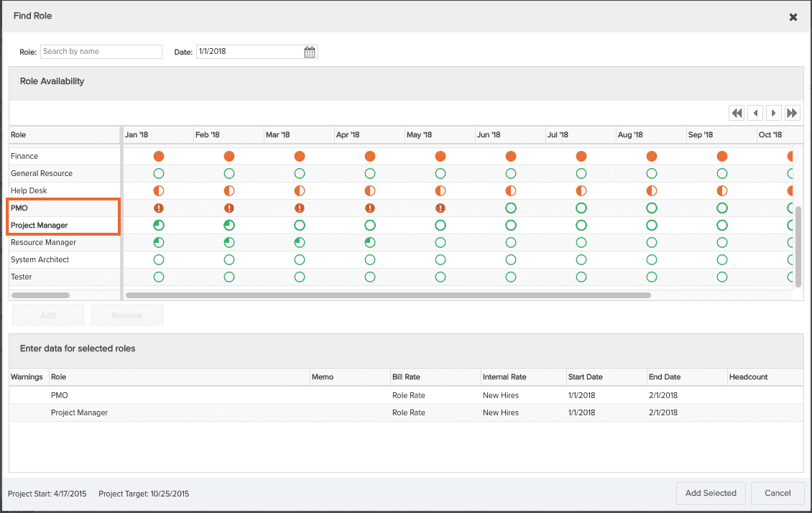Click General Resource availability icon for Jul '18
Screen dimensions: 812x513
581,173
